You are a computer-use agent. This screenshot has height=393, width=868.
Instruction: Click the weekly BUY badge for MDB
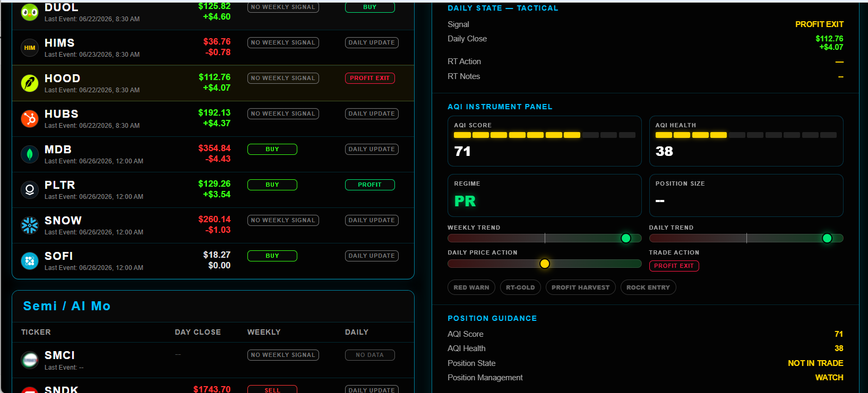coord(272,149)
